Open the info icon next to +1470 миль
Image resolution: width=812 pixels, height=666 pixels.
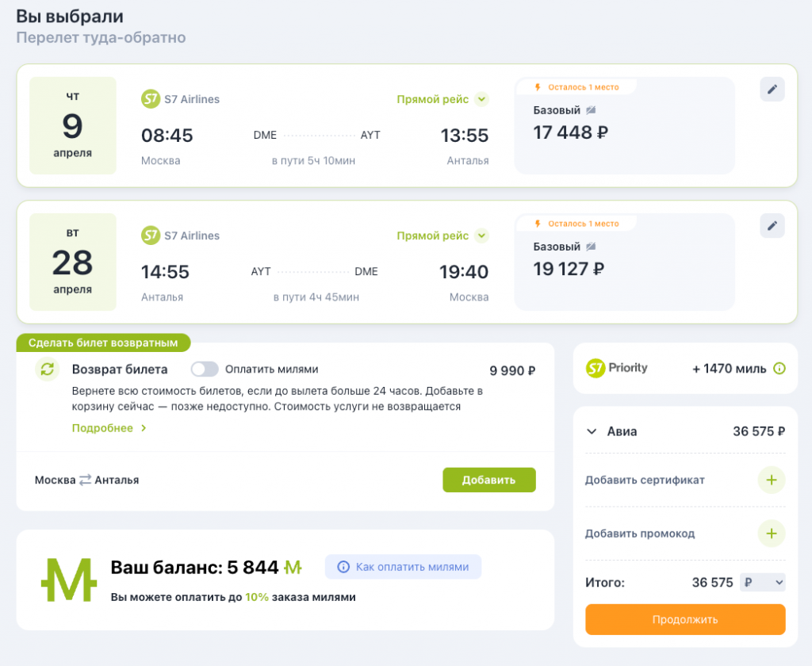(779, 368)
